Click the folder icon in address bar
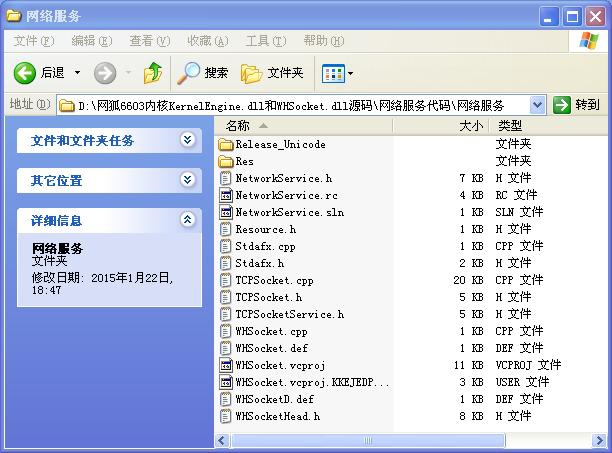Screen dimensions: 612x453 pyautogui.click(x=67, y=106)
